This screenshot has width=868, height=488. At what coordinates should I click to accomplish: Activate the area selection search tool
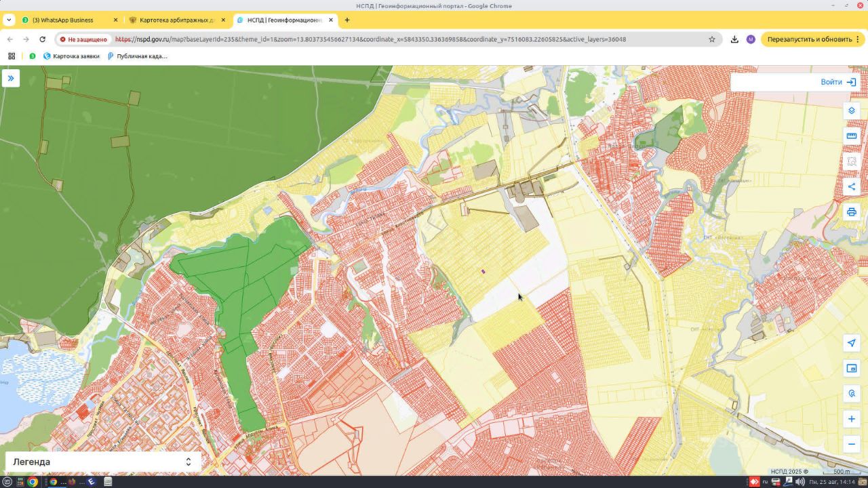[852, 161]
